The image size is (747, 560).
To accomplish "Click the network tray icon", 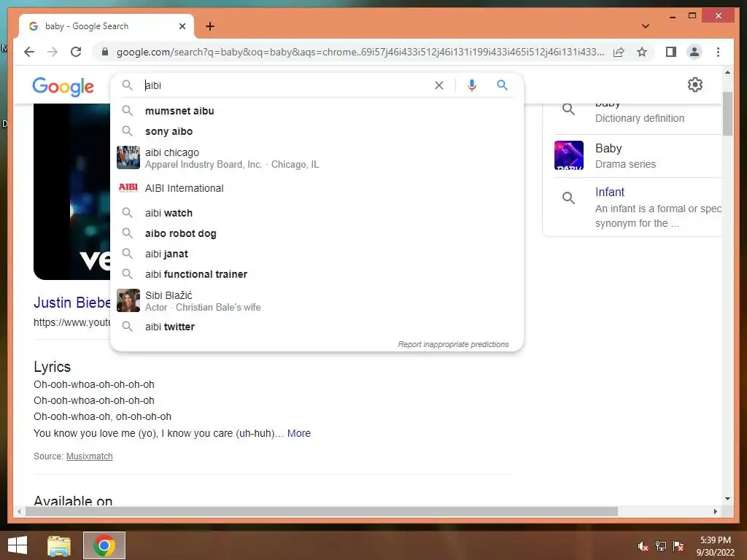I will point(660,546).
